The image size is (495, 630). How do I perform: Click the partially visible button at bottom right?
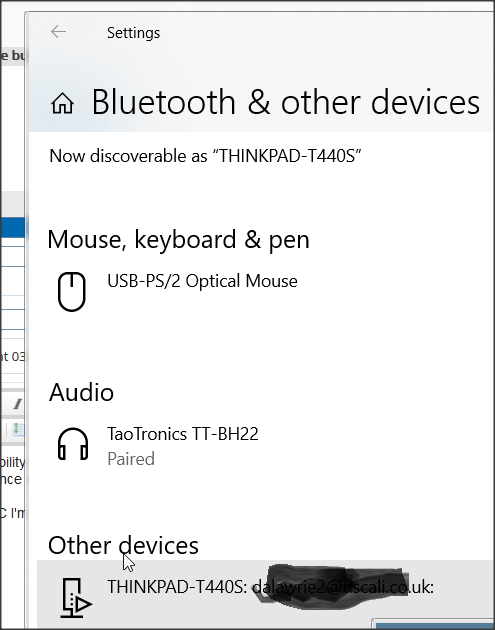click(x=434, y=625)
